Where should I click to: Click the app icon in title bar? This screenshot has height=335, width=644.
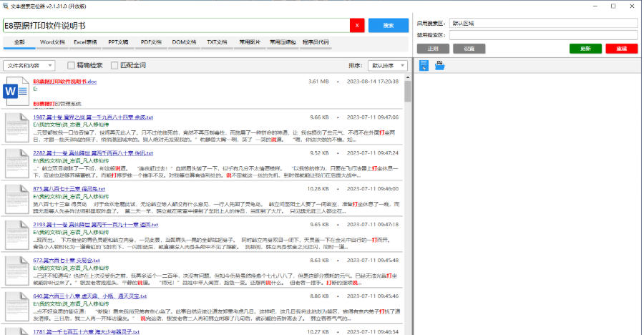(5, 6)
